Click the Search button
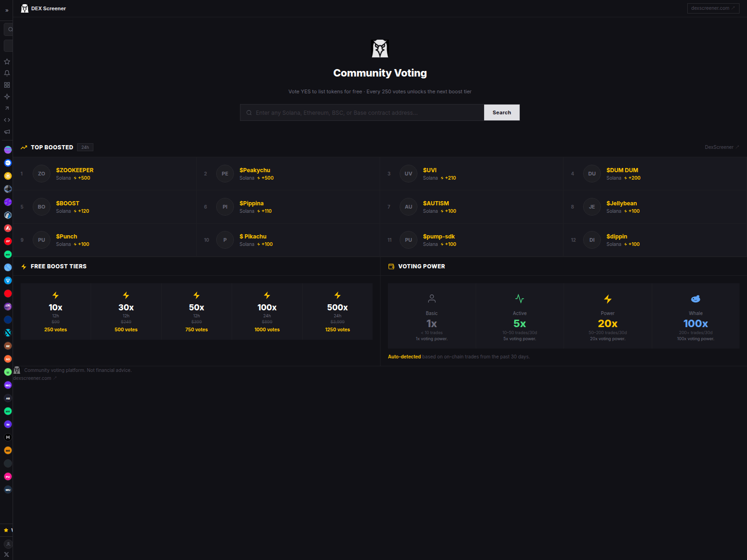Image resolution: width=747 pixels, height=560 pixels. (502, 112)
